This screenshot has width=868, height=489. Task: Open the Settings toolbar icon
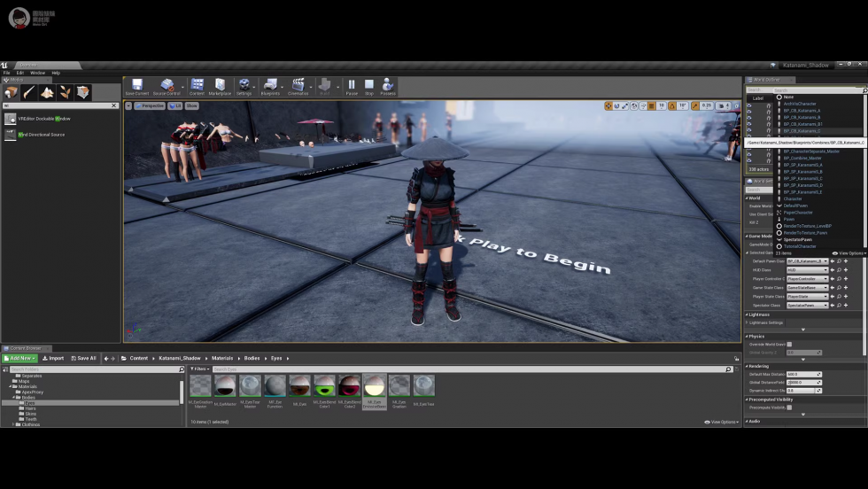coord(244,87)
